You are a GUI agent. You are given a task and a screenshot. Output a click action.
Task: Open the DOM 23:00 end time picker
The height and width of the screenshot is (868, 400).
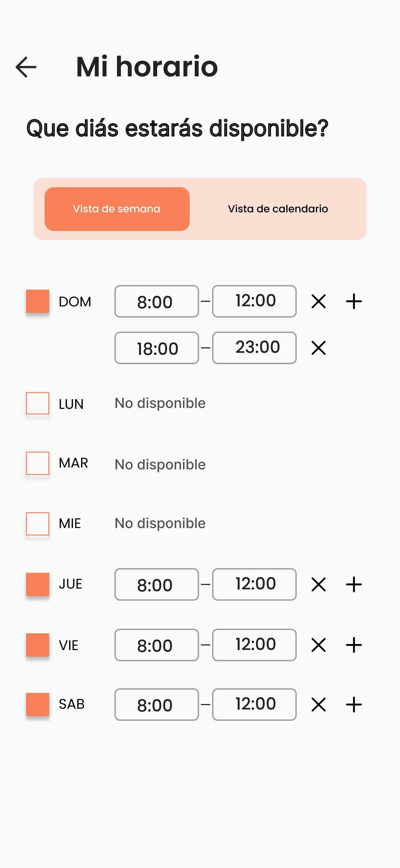click(x=254, y=348)
